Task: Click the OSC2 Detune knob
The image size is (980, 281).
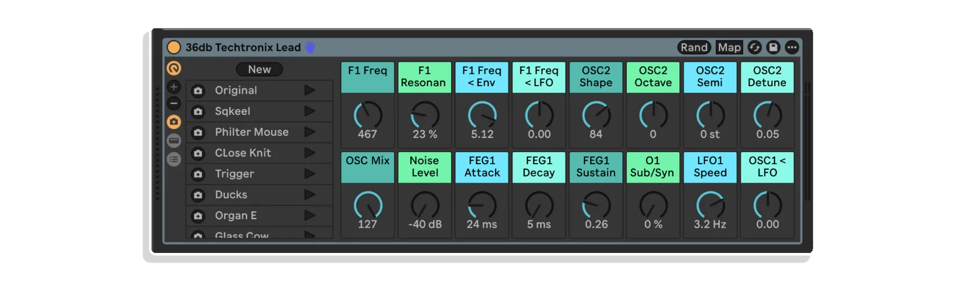Action: (768, 115)
